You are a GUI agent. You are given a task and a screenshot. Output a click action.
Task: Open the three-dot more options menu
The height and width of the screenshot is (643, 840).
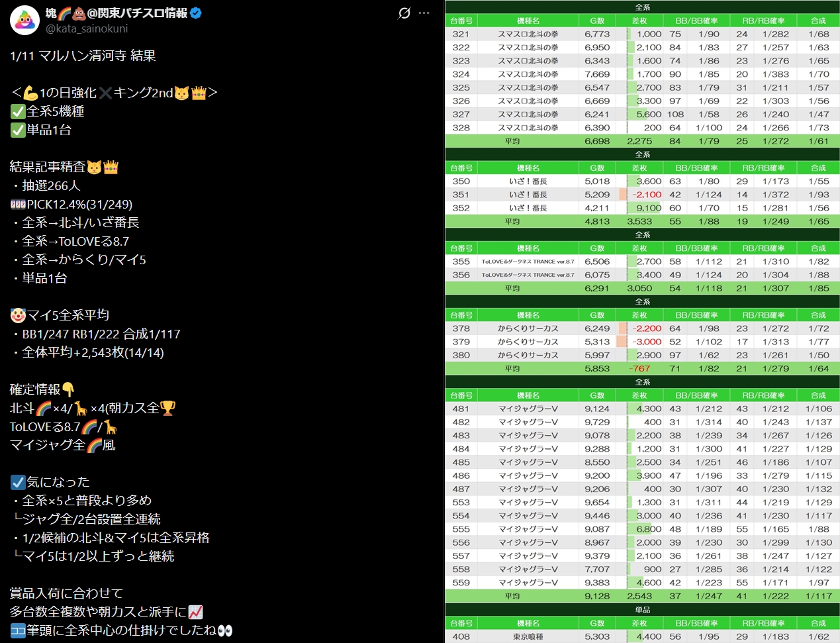424,13
